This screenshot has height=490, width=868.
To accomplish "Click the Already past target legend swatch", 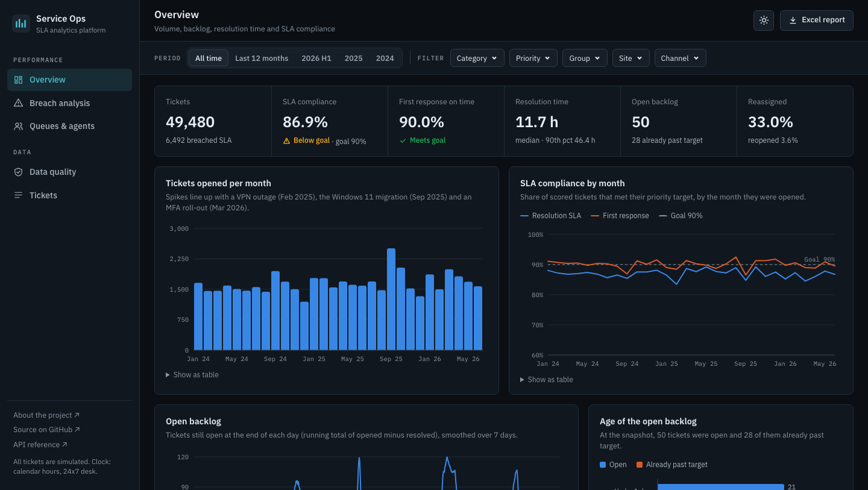I will click(640, 465).
